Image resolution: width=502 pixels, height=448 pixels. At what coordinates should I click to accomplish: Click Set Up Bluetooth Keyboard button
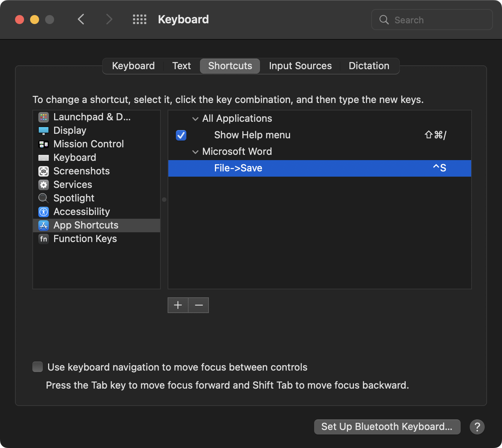[x=387, y=427]
